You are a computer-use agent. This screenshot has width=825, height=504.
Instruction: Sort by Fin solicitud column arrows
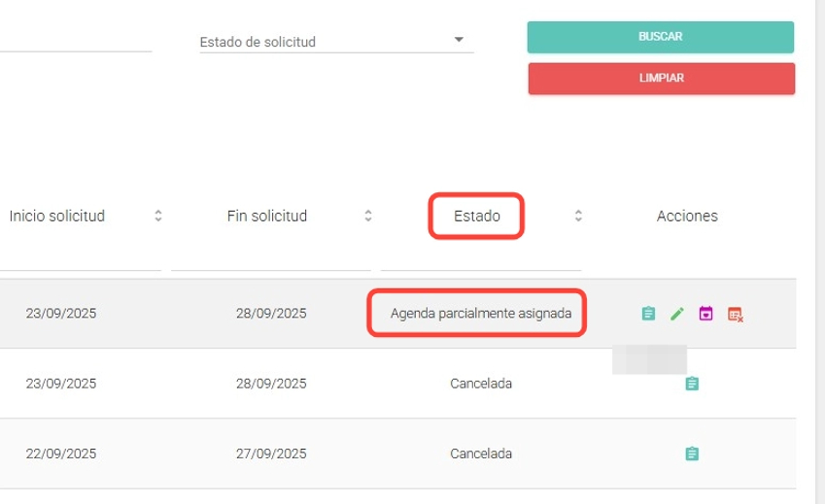pos(367,217)
